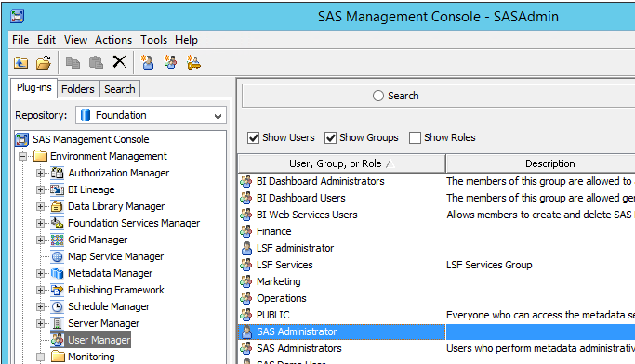Click the Delete X toolbar icon

(x=119, y=62)
